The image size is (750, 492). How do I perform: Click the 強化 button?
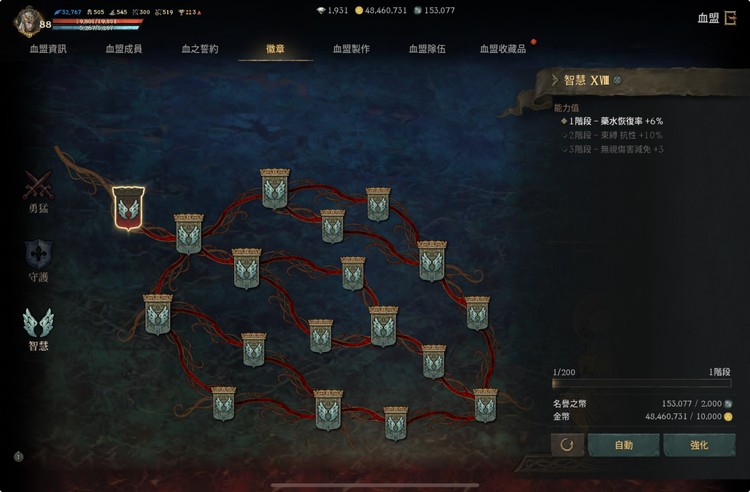click(699, 445)
